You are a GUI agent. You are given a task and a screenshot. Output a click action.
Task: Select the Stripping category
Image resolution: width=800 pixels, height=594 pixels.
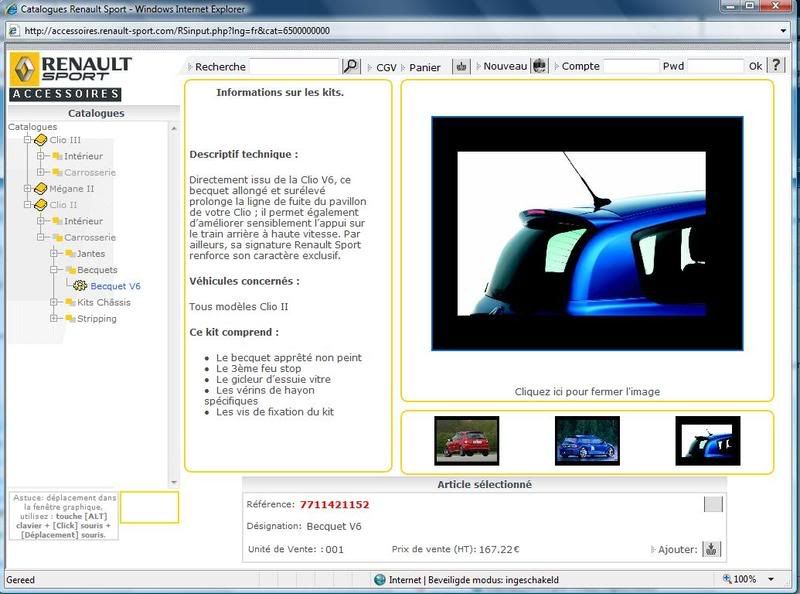point(97,319)
